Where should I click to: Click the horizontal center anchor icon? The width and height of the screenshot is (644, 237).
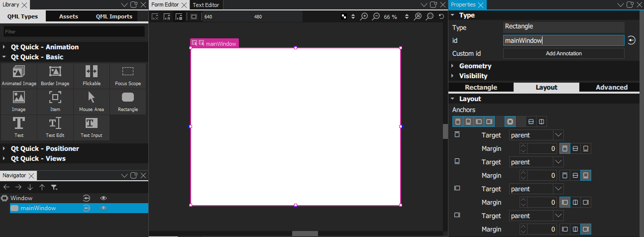pos(541,121)
